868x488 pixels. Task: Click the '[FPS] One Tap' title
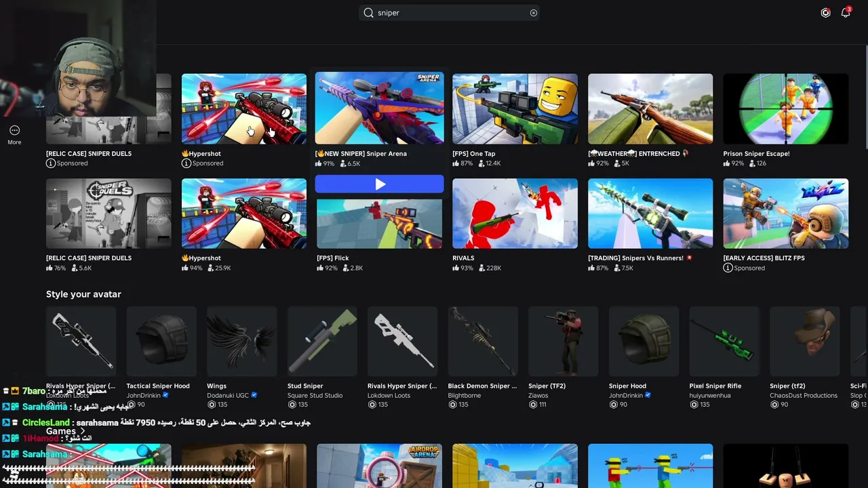pyautogui.click(x=474, y=154)
